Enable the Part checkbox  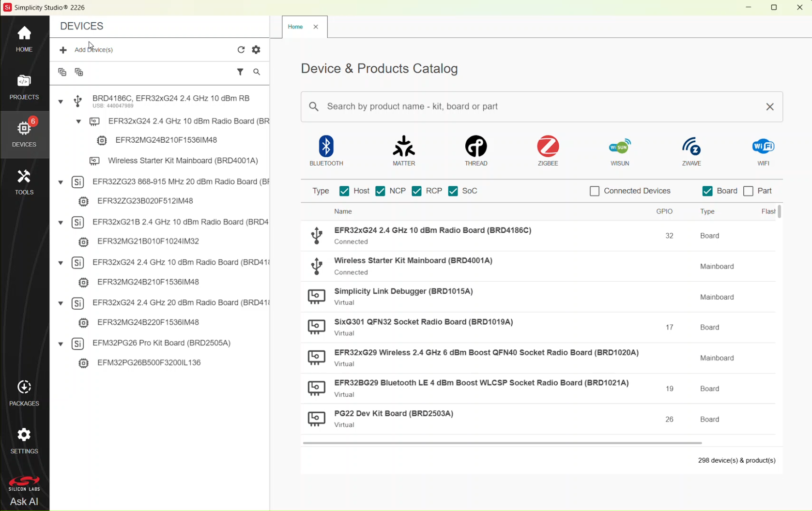(x=748, y=191)
